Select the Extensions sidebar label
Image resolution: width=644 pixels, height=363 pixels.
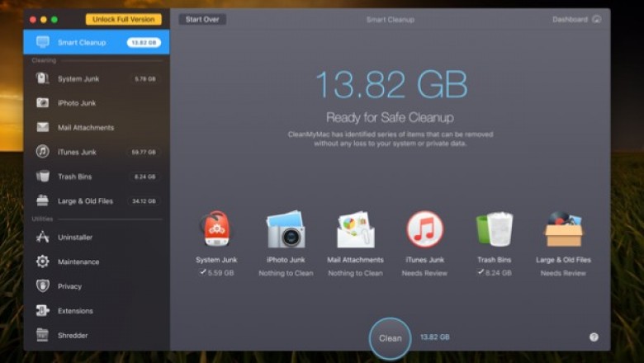(75, 311)
